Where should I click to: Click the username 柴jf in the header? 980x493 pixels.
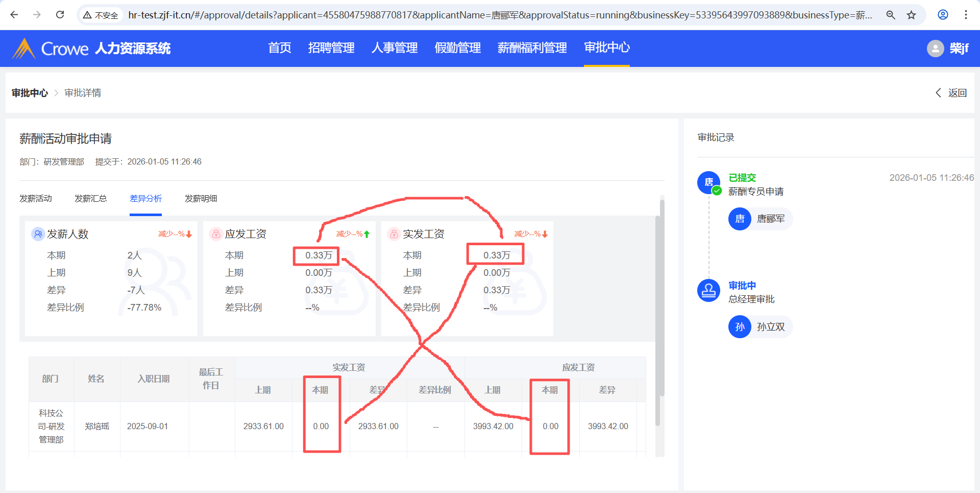tap(959, 49)
